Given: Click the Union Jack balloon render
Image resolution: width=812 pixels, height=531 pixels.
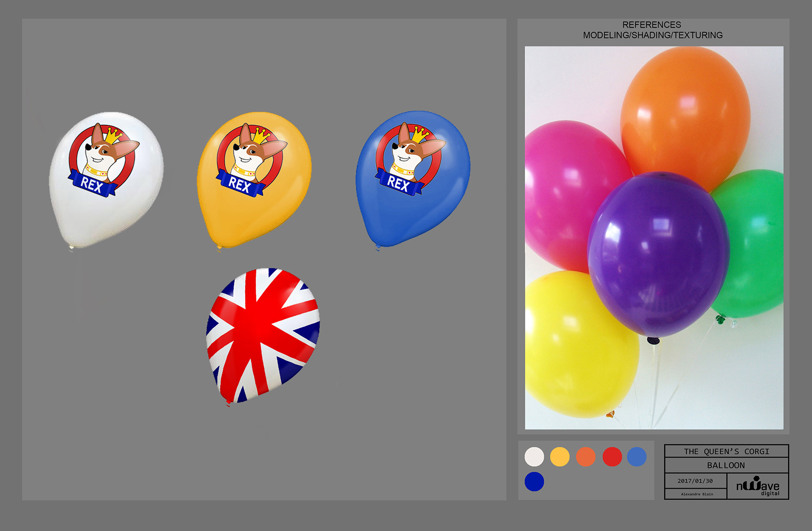Looking at the screenshot, I should [263, 337].
